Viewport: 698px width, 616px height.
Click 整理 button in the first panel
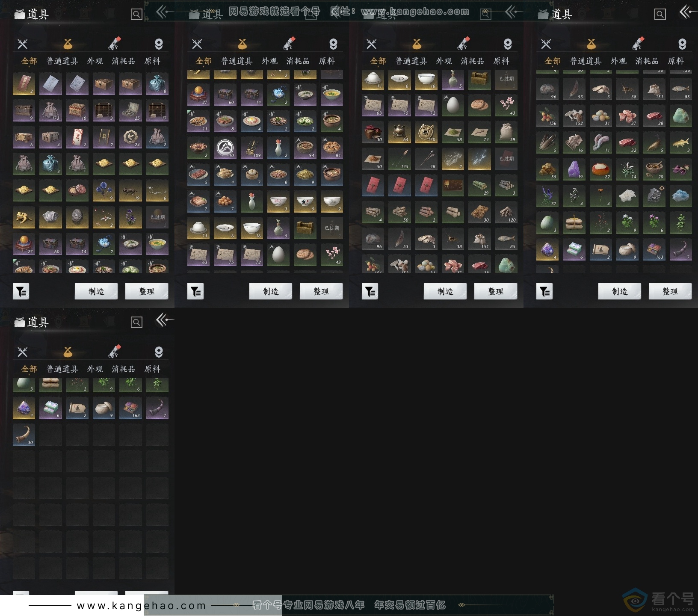click(147, 291)
